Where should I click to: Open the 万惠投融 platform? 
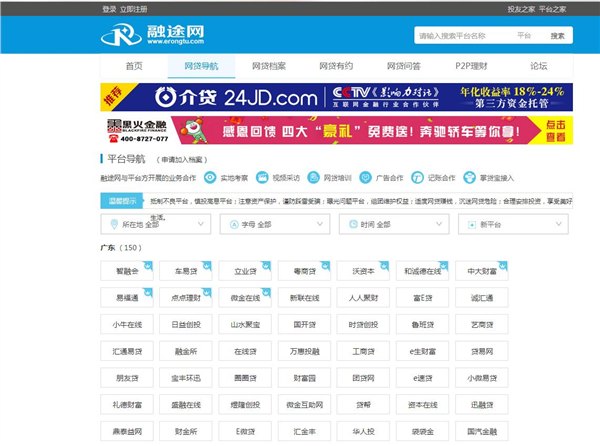click(x=304, y=351)
